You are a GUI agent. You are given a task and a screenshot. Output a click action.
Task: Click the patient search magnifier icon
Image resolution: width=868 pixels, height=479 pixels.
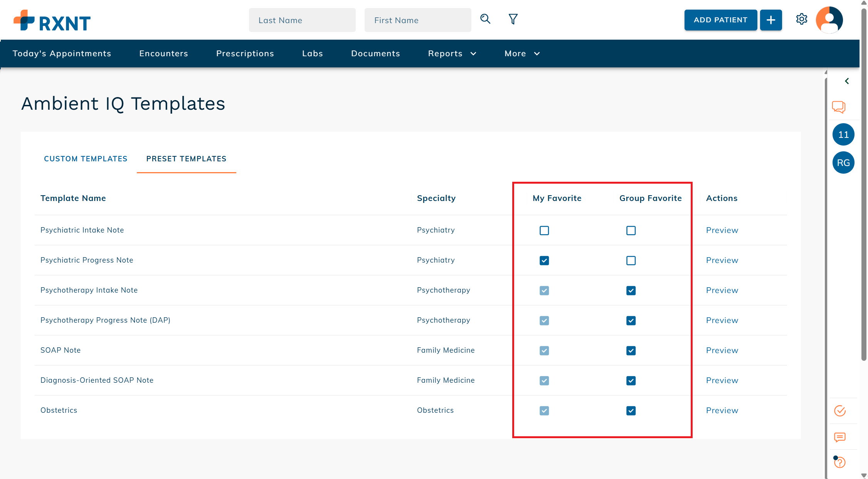(485, 19)
